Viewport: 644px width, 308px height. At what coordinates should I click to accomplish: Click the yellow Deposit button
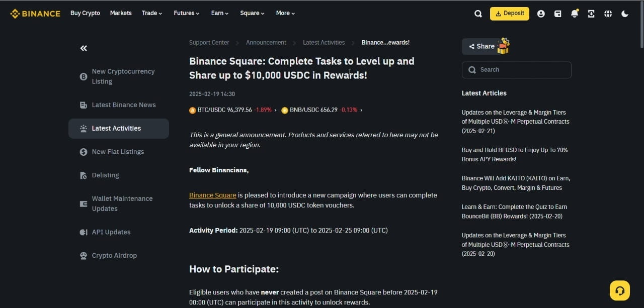tap(509, 14)
